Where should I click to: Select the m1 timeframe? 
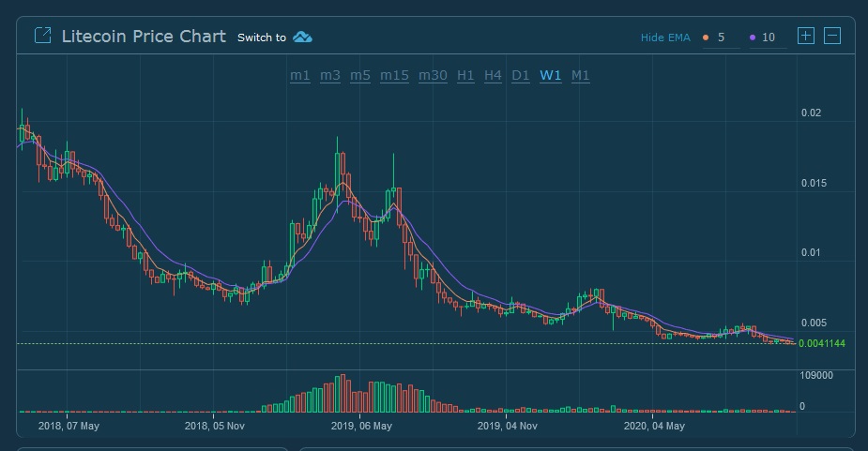click(300, 75)
